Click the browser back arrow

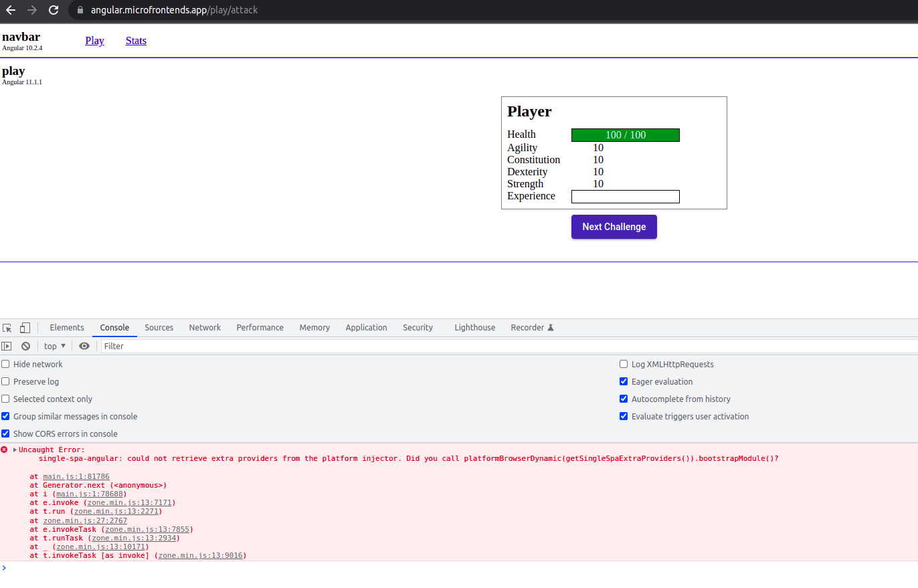pos(9,10)
